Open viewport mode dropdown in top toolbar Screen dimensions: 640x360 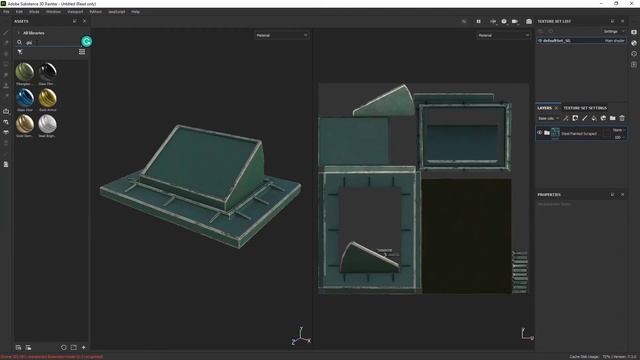pos(493,21)
